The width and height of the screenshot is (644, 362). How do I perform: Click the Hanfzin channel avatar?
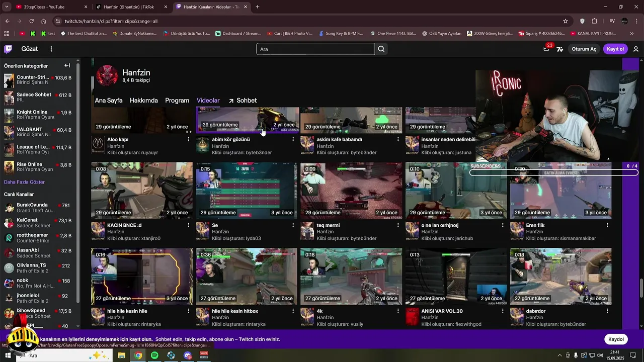(107, 75)
